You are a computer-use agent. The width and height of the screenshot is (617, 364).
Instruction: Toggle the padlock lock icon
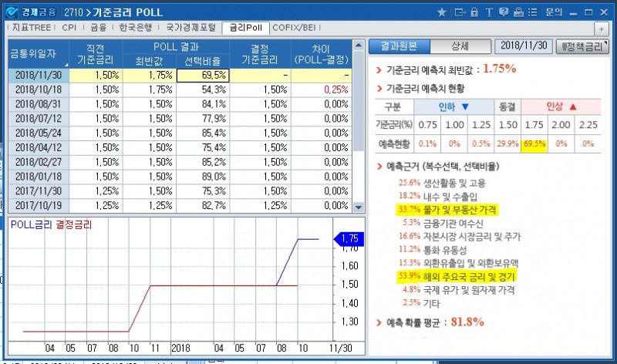(x=474, y=12)
